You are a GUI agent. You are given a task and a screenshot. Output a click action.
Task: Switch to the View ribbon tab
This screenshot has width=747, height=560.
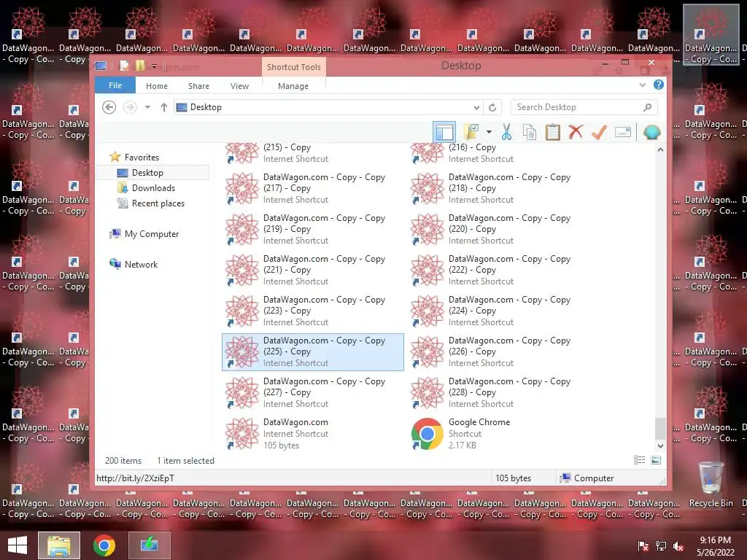coord(239,86)
